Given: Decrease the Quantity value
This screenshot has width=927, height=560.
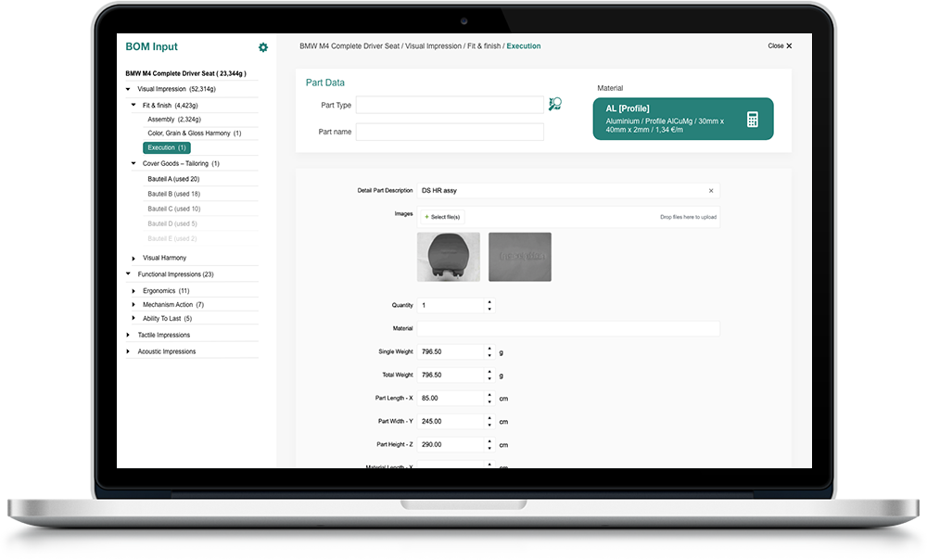Looking at the screenshot, I should click(x=489, y=309).
